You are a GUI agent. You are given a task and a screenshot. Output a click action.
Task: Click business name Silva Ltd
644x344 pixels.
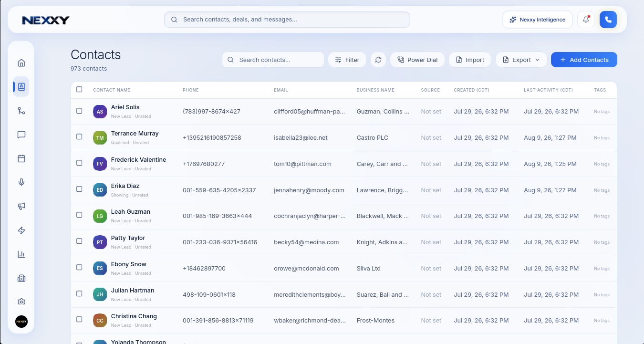click(369, 269)
